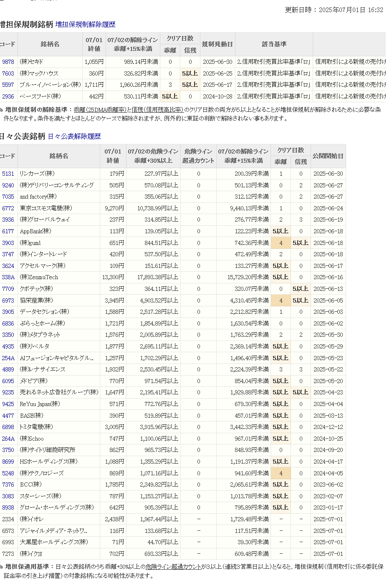Open stock code 4477 for BASE
392x583 pixels.
coord(8,416)
